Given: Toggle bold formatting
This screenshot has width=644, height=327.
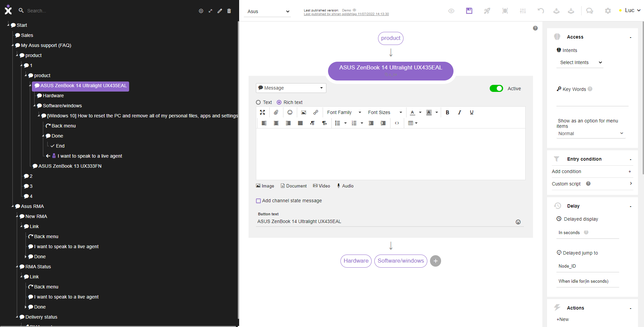Looking at the screenshot, I should point(447,112).
